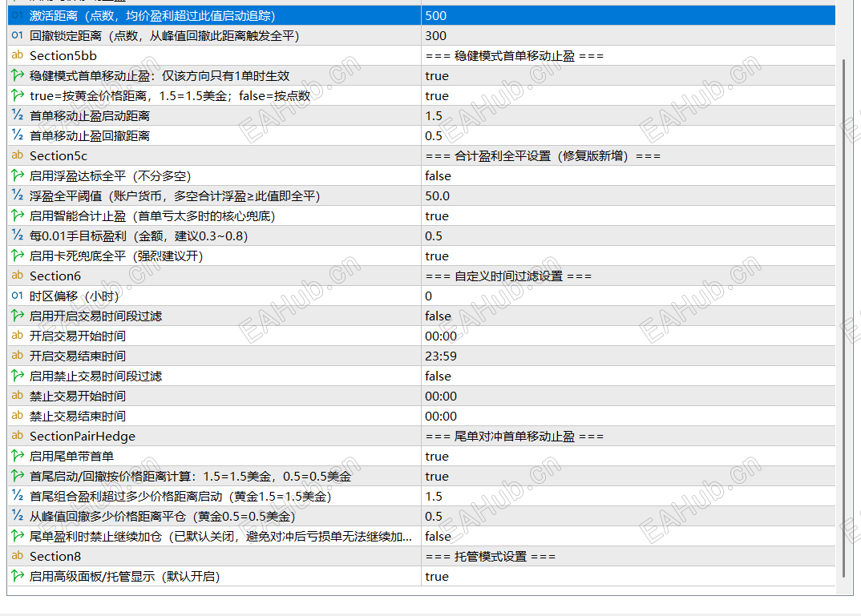
Task: Click the ab icon next to SectionPairHedge
Action: pyautogui.click(x=17, y=436)
